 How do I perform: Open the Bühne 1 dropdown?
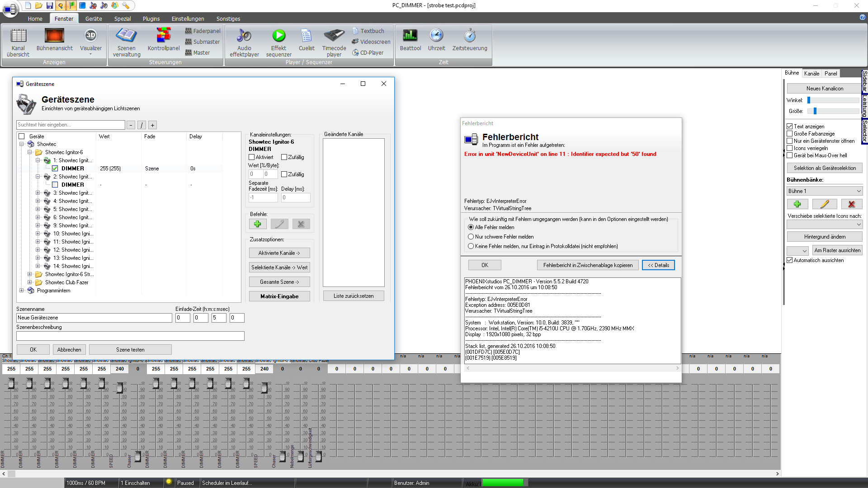click(825, 191)
